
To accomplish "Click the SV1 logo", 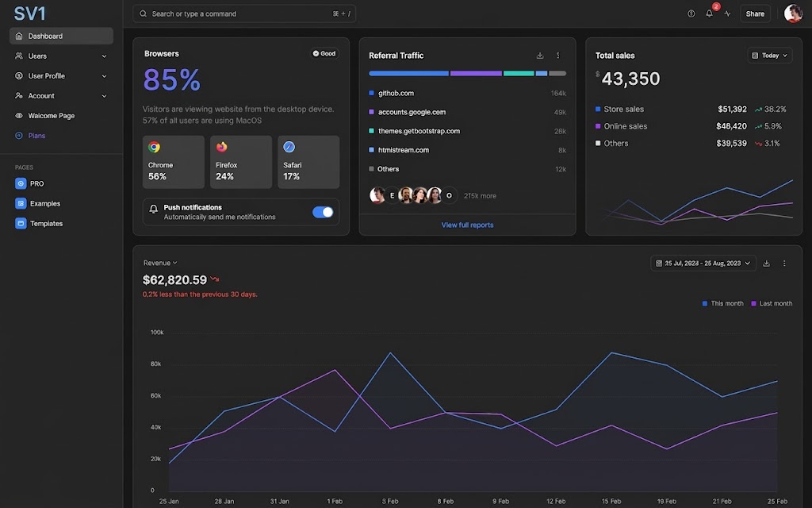I will coord(29,13).
